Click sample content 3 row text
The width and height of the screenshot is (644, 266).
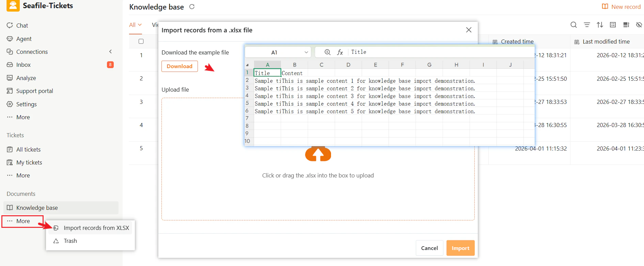[x=379, y=96]
